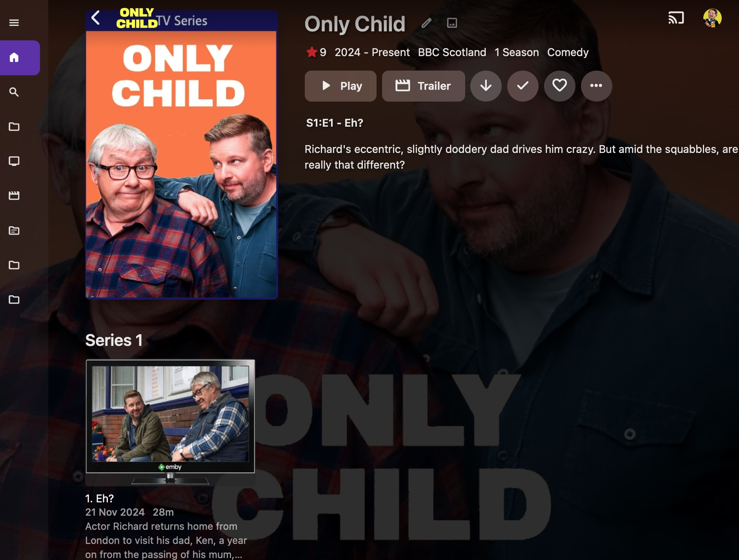Screen dimensions: 739x560
Task: Open the user profile avatar menu
Action: [x=712, y=18]
